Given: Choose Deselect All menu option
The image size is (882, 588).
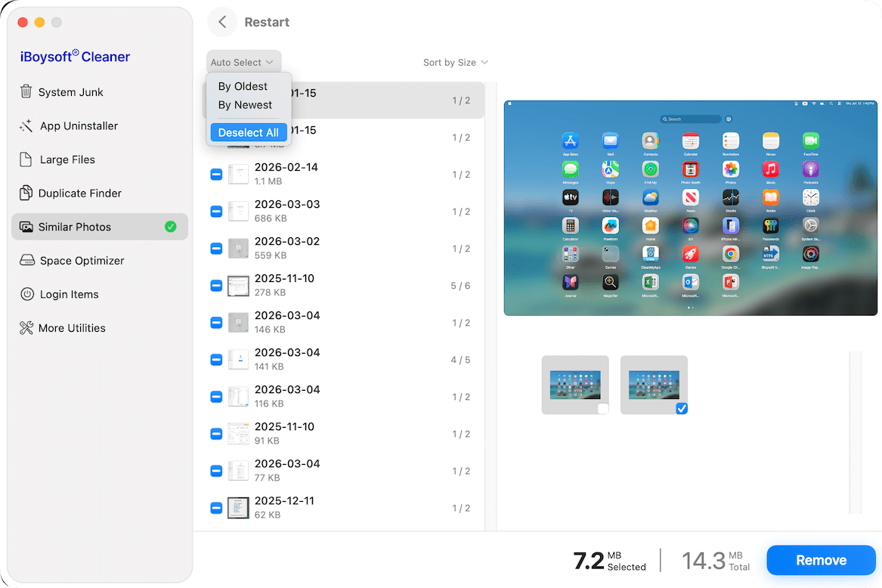Looking at the screenshot, I should click(x=248, y=132).
